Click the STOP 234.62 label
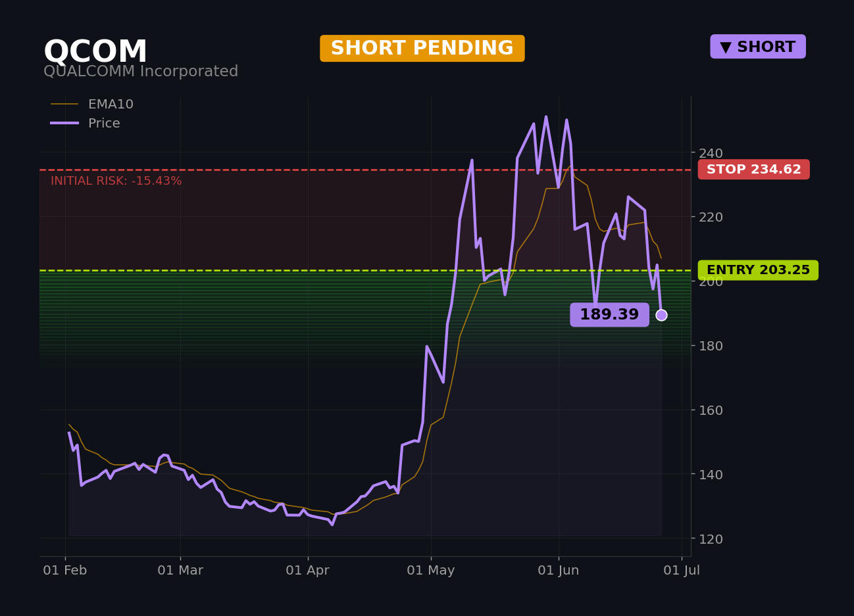854x616 pixels. coord(754,170)
